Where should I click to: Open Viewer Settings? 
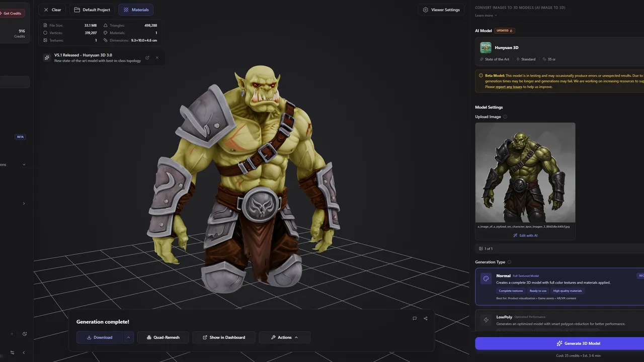click(441, 10)
